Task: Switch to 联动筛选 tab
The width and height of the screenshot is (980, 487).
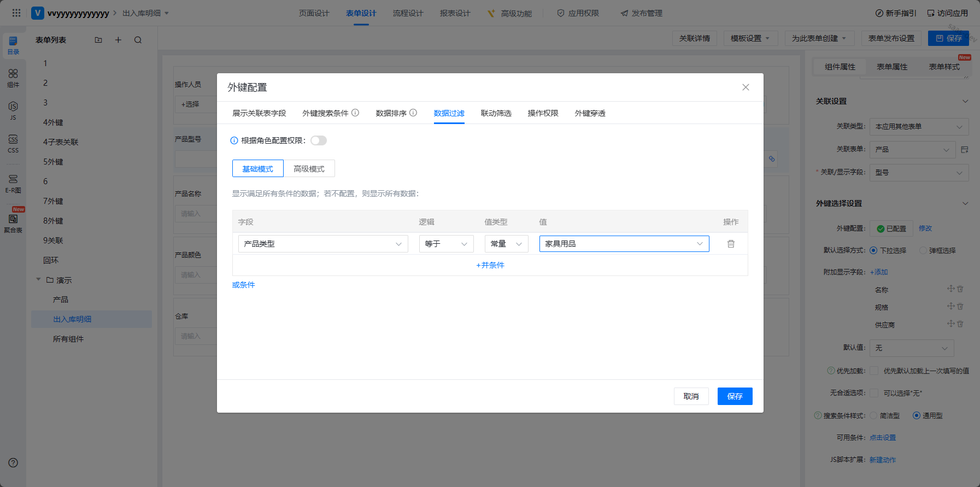Action: [496, 113]
